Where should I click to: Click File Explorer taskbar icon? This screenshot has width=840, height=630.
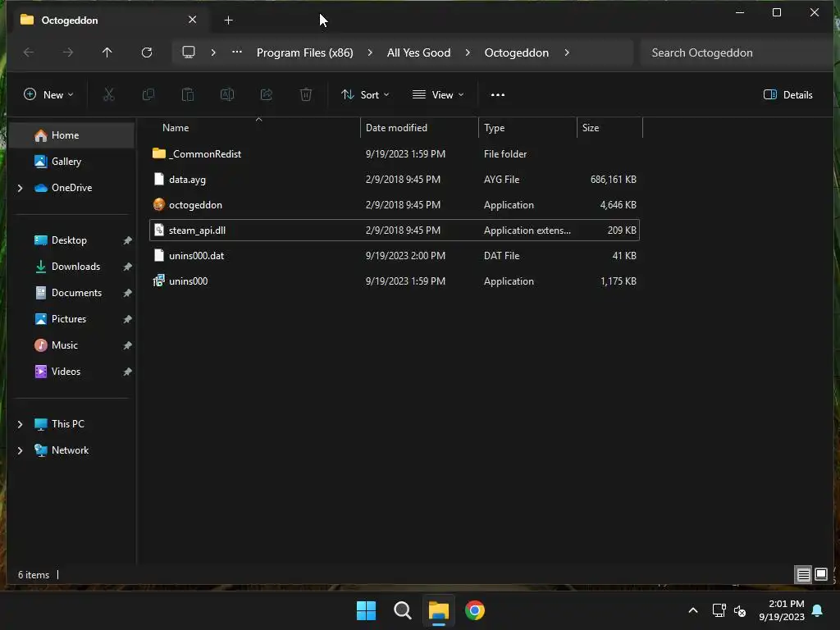[438, 610]
